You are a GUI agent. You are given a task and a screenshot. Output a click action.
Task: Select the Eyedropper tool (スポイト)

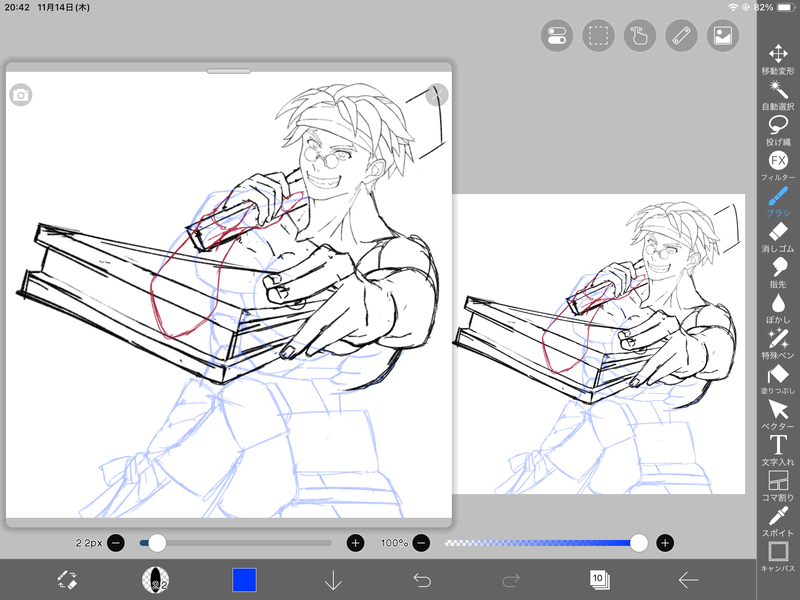click(778, 521)
